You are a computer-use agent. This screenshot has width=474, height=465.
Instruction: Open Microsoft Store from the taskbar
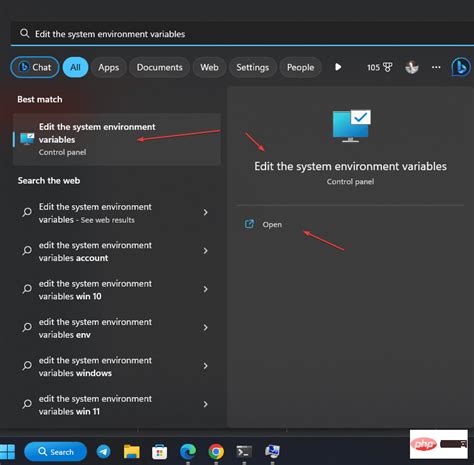click(x=160, y=452)
